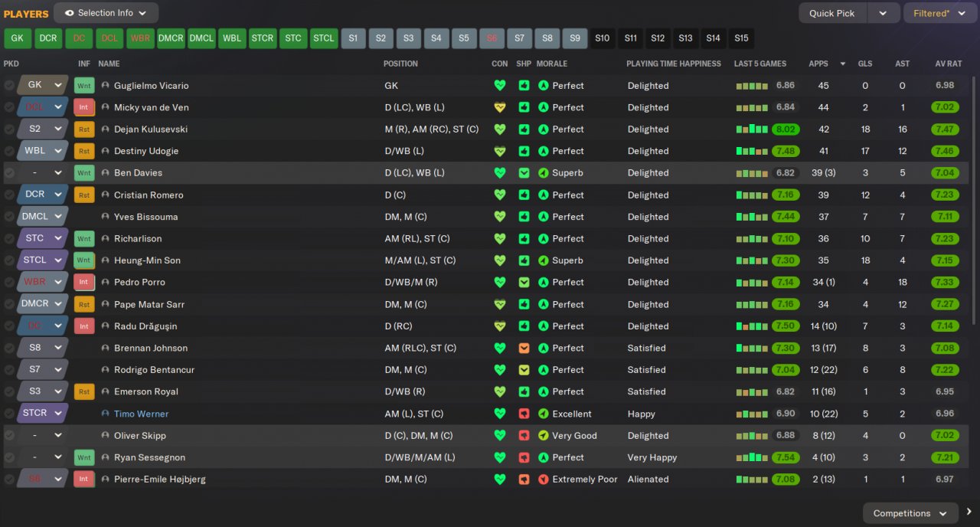Toggle the picked checkbox for Pierre-Emile Højbjerg

pyautogui.click(x=9, y=480)
